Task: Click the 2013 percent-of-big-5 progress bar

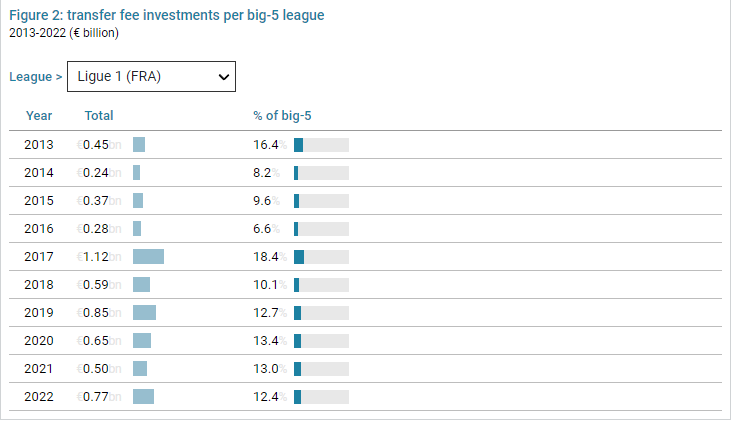Action: point(321,145)
